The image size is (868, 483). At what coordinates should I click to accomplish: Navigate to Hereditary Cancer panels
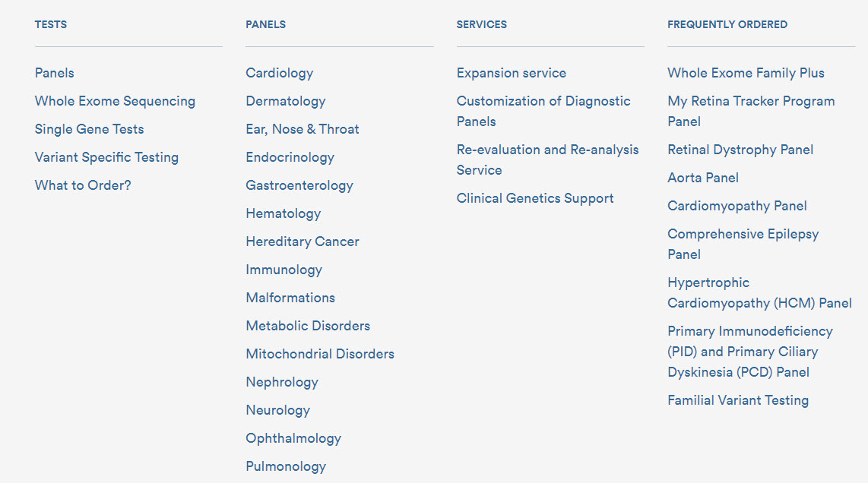coord(303,241)
